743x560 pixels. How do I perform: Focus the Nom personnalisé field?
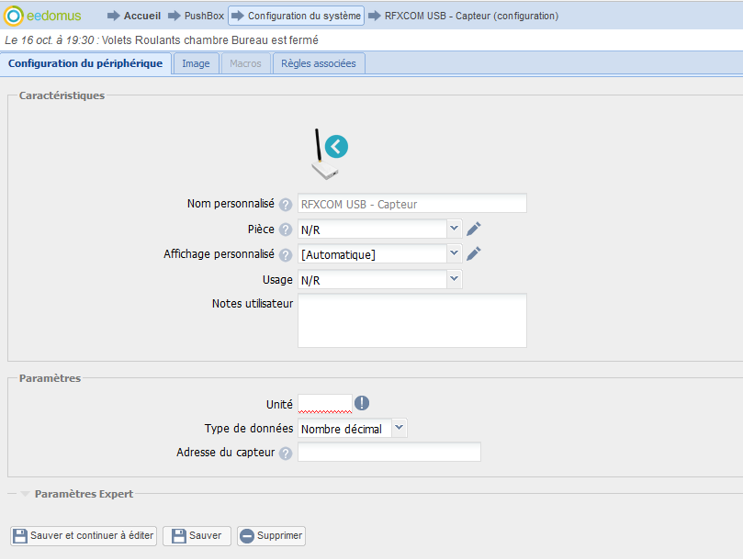pos(411,204)
